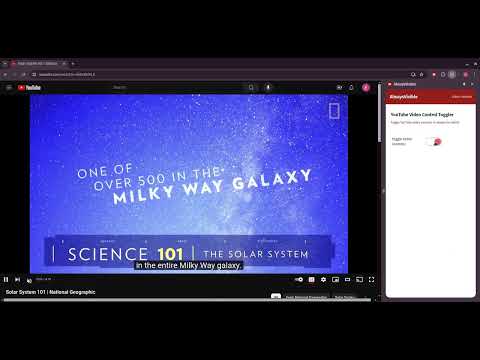Image resolution: width=480 pixels, height=360 pixels.
Task: Click the browser zoom magnifier icon in address bar
Action: click(x=413, y=74)
